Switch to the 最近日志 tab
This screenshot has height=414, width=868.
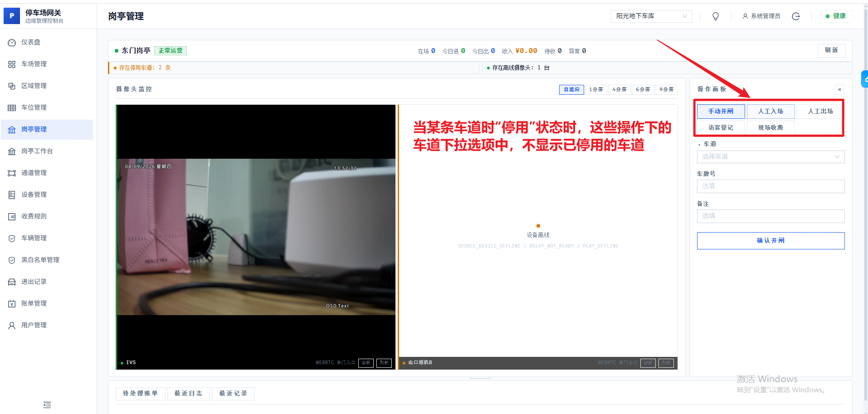[x=189, y=393]
